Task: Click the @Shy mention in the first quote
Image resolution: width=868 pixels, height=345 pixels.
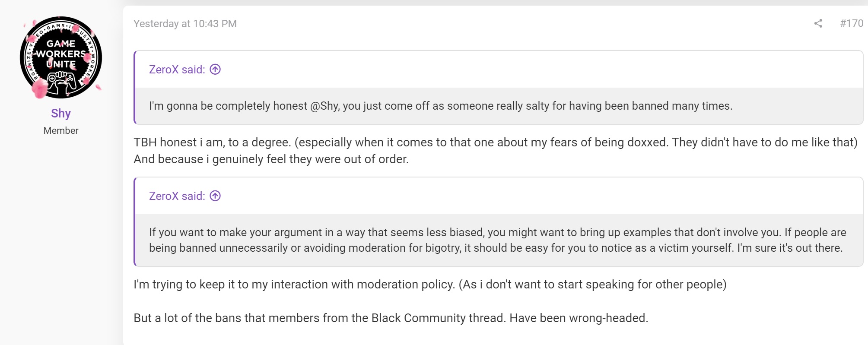Action: [324, 106]
